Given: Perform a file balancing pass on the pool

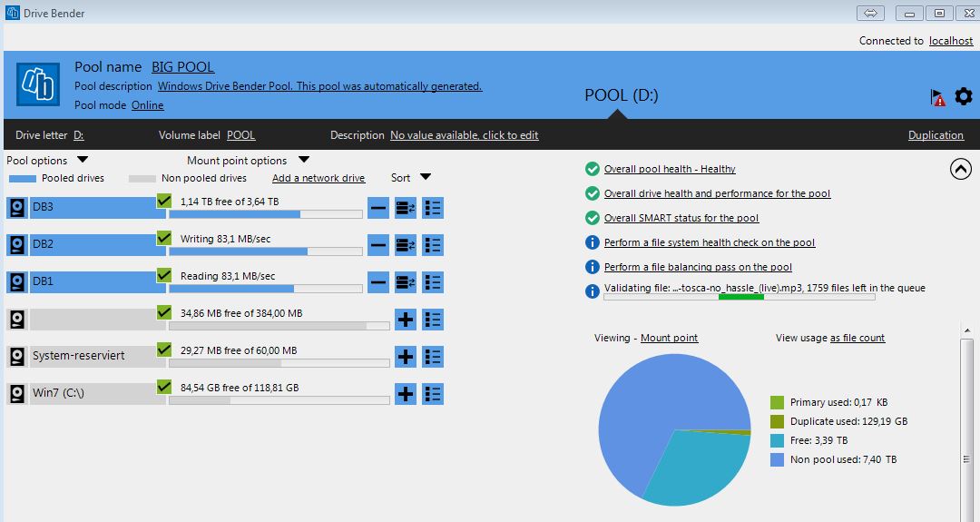Looking at the screenshot, I should (698, 267).
